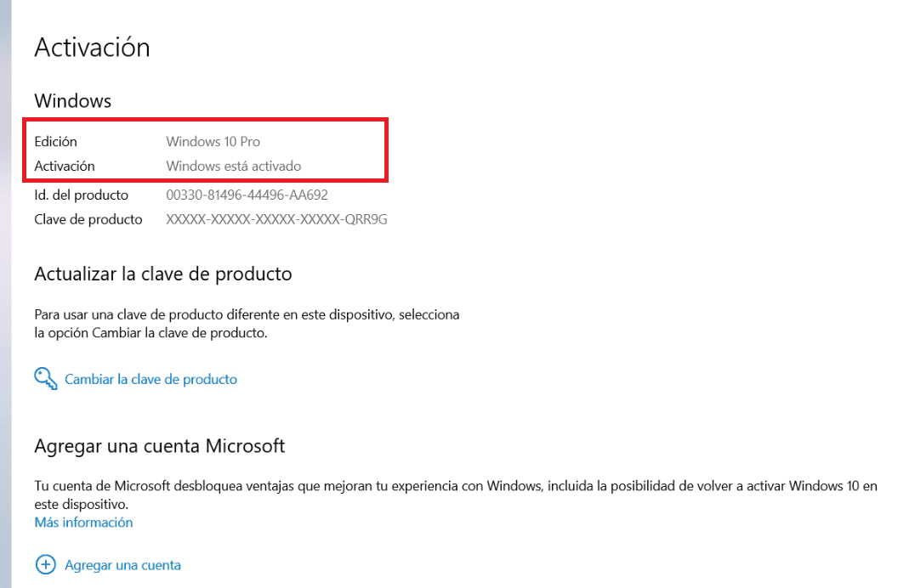The width and height of the screenshot is (909, 588).
Task: Select the Agregar una cuenta link text
Action: [122, 565]
